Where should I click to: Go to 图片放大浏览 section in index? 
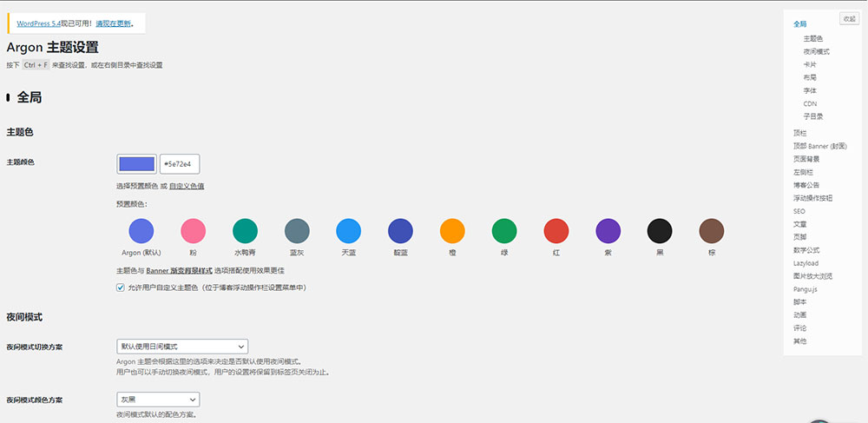(812, 276)
